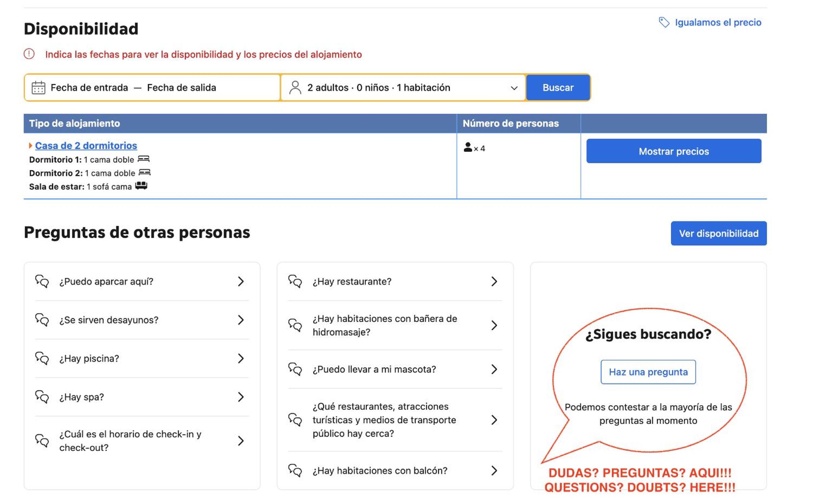Click the ¿Puedo aparcar aquí? question text

pos(106,281)
